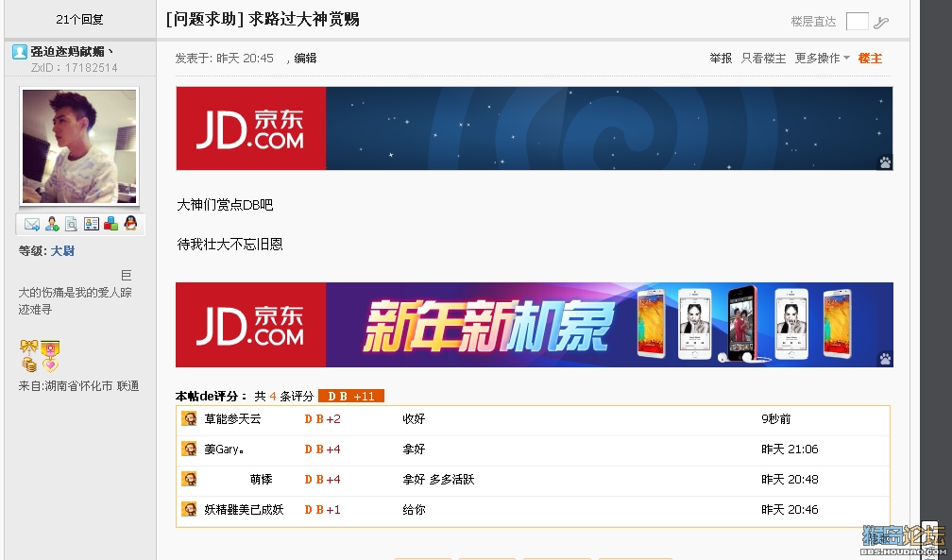This screenshot has width=952, height=560.
Task: Click the rating time 昨天 21:06
Action: (790, 450)
